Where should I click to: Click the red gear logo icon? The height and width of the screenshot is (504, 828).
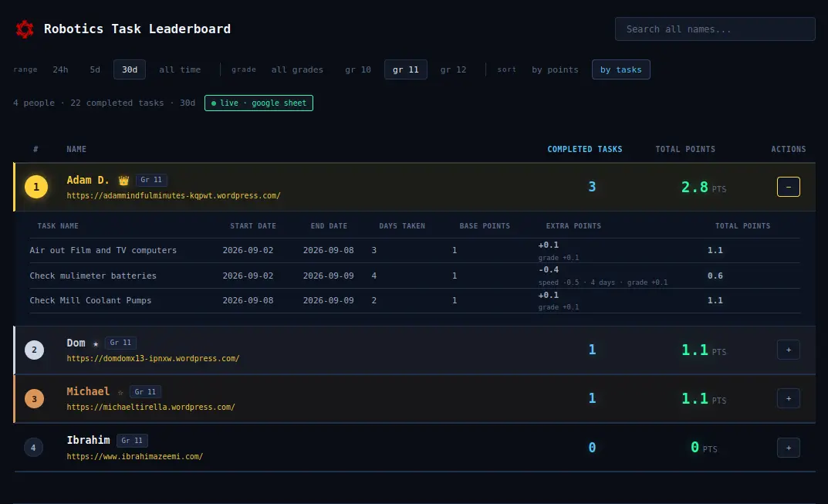click(x=24, y=29)
